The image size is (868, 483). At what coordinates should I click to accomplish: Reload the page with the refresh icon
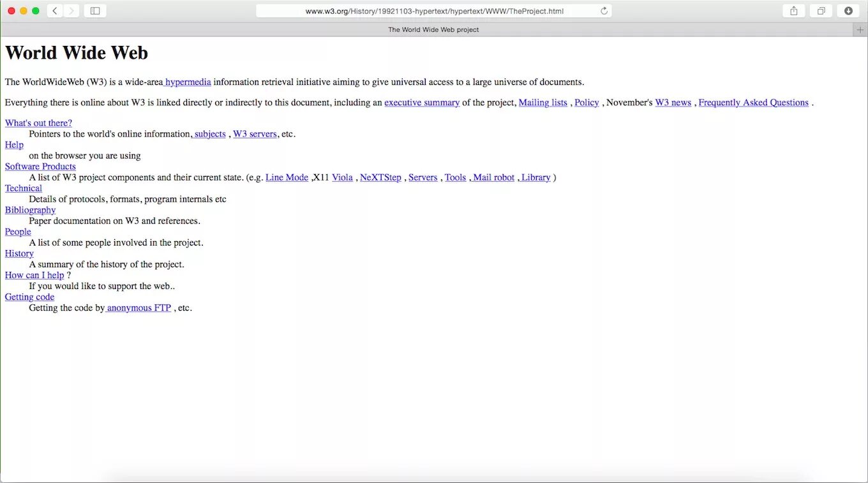(x=604, y=11)
